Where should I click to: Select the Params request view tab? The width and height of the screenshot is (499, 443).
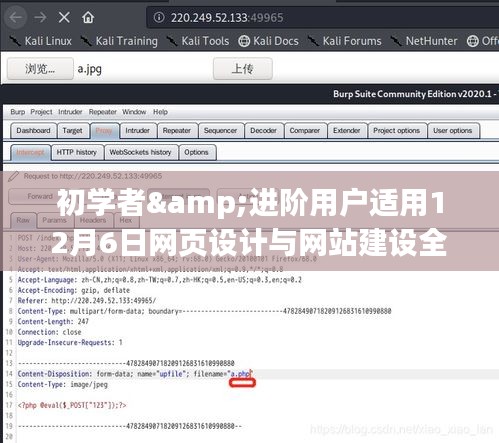pyautogui.click(x=54, y=220)
